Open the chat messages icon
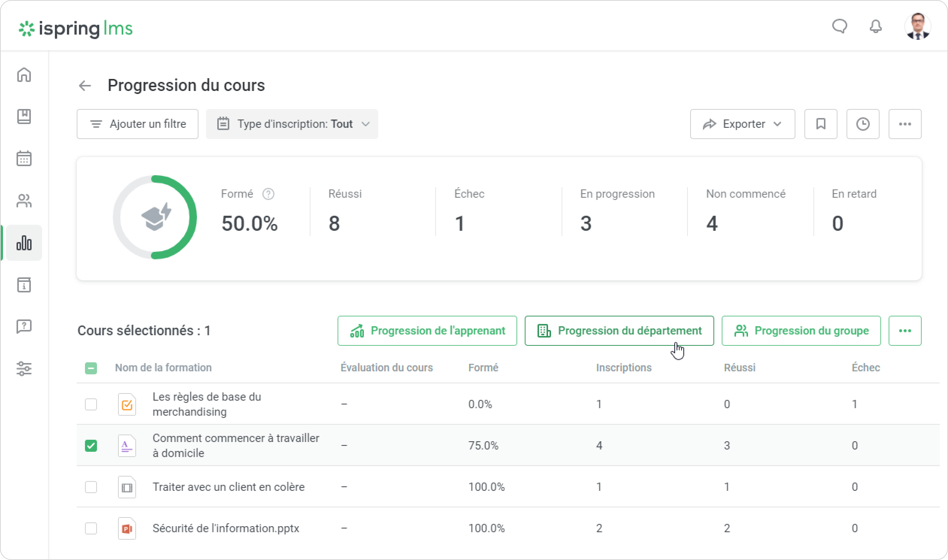This screenshot has width=948, height=560. click(840, 26)
